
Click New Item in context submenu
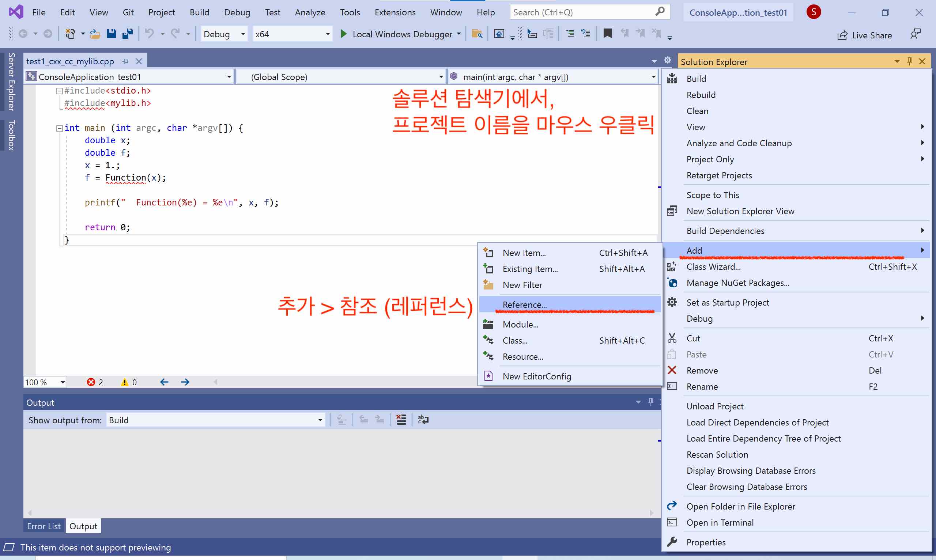click(x=524, y=253)
